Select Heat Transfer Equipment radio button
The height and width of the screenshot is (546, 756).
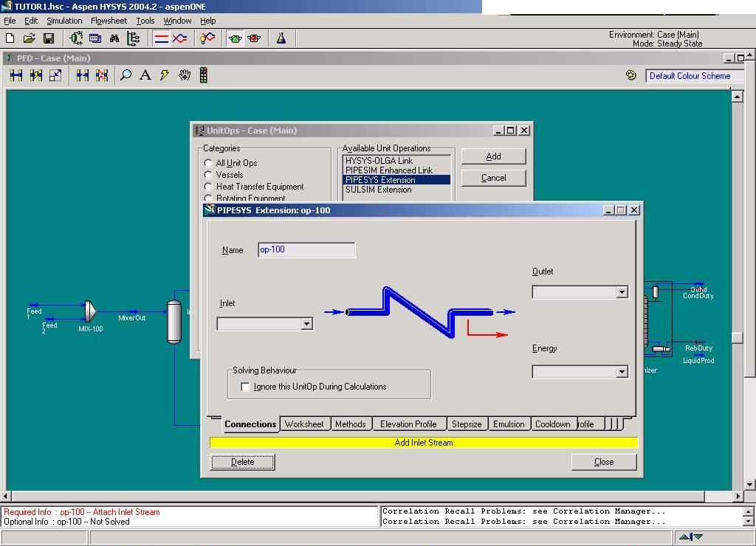pos(207,187)
